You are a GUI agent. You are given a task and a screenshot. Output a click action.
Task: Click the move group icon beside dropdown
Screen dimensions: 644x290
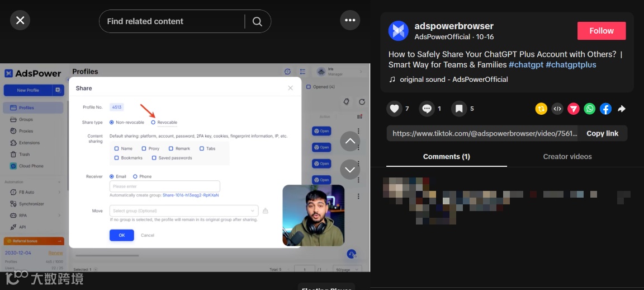[x=266, y=211]
